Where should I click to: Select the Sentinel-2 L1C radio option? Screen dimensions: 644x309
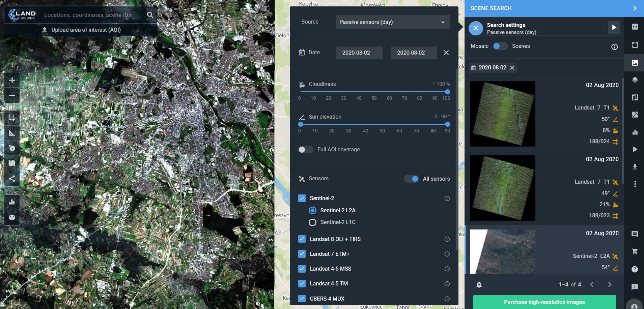(312, 222)
